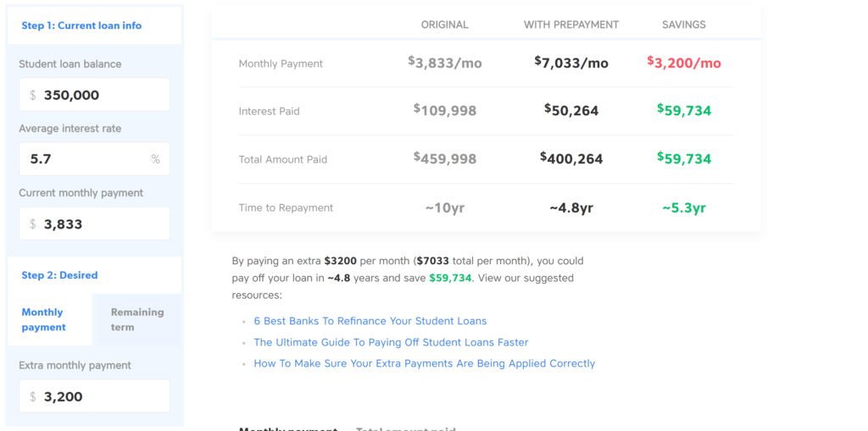Click the original interest $109,998 value

pos(445,110)
